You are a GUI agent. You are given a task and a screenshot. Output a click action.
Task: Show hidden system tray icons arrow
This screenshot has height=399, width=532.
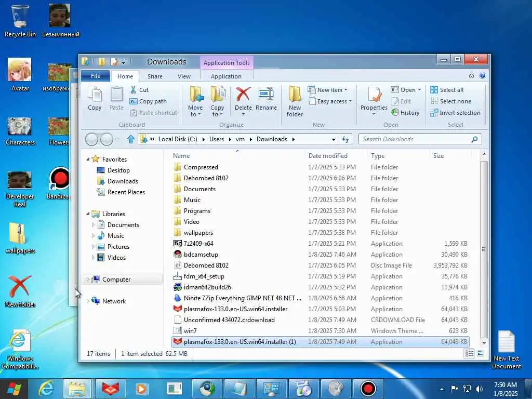pos(442,389)
